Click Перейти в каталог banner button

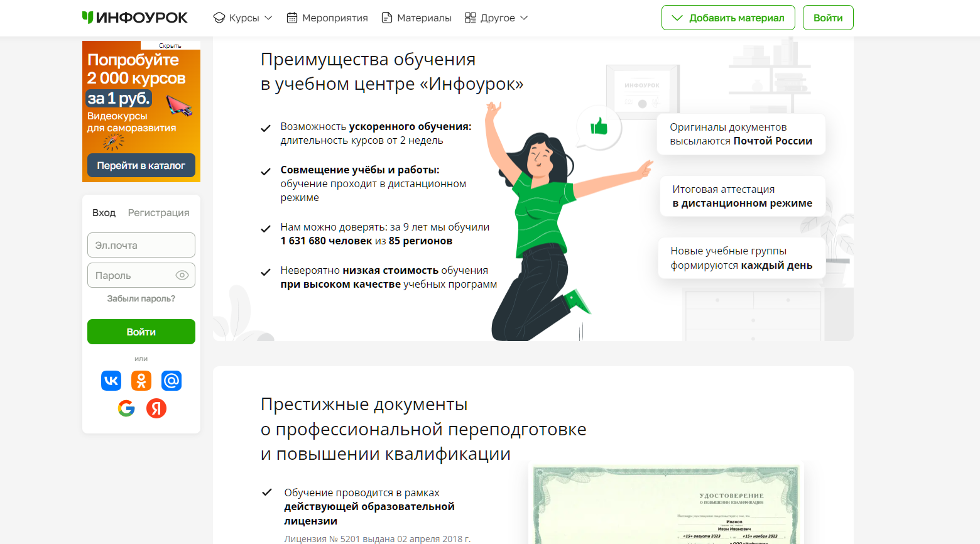tap(141, 165)
